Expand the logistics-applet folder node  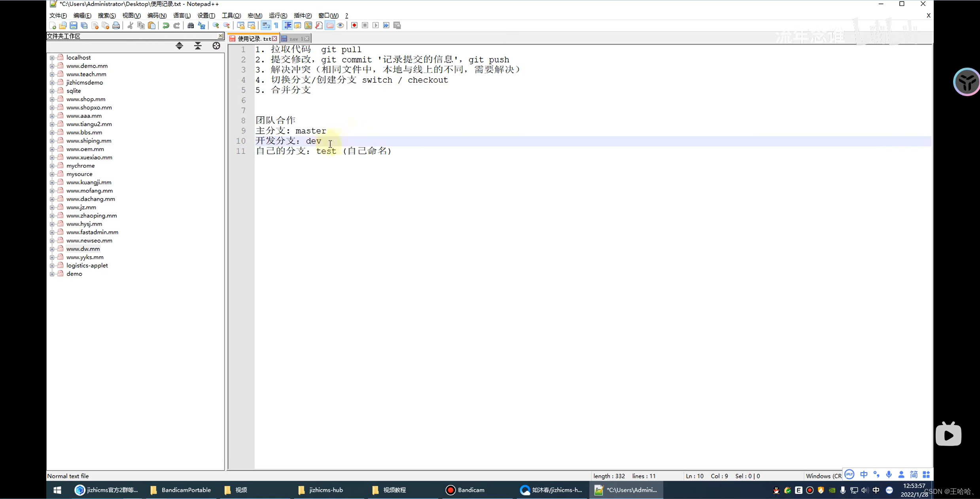click(52, 266)
